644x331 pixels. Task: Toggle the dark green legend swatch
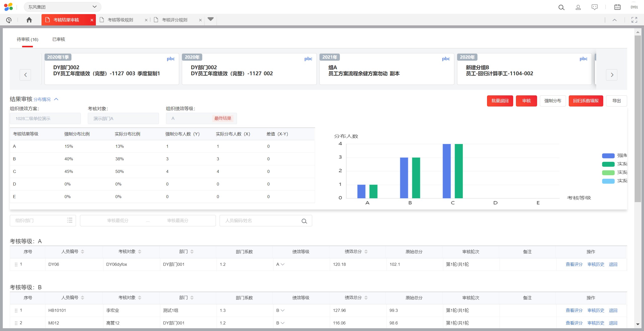tap(608, 164)
